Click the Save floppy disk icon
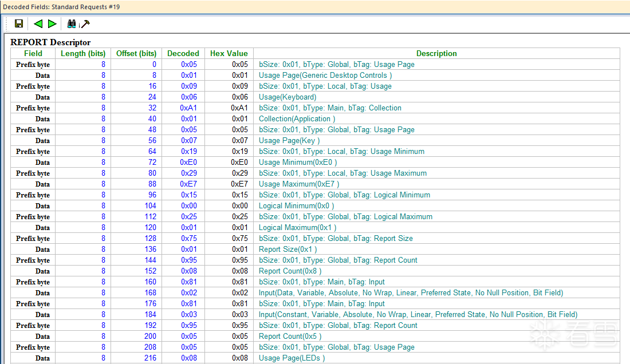The image size is (630, 364). (x=19, y=23)
